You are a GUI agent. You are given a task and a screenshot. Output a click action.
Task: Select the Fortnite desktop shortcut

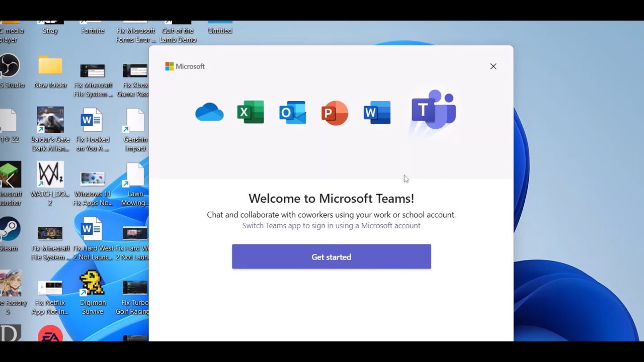(x=93, y=28)
